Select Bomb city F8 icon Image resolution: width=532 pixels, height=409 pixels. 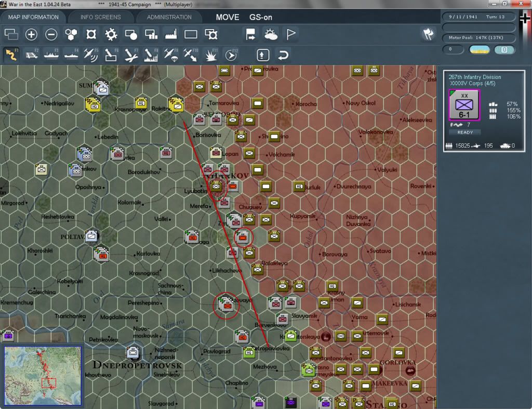click(x=151, y=55)
